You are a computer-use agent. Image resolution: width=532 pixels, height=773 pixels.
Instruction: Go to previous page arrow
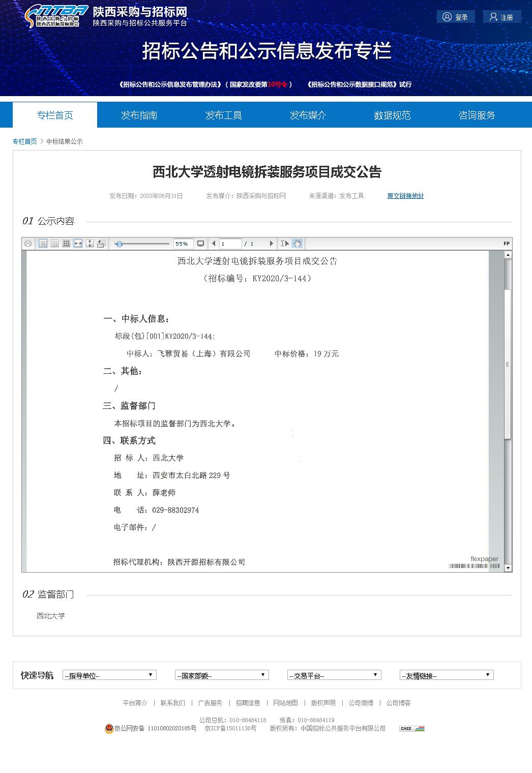[x=214, y=244]
